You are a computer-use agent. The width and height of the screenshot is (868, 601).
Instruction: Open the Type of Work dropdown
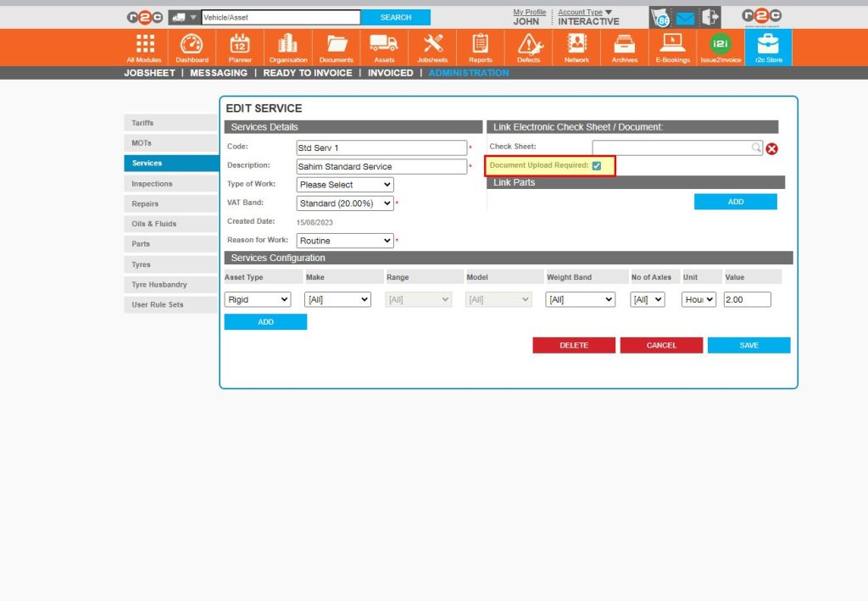coord(345,184)
